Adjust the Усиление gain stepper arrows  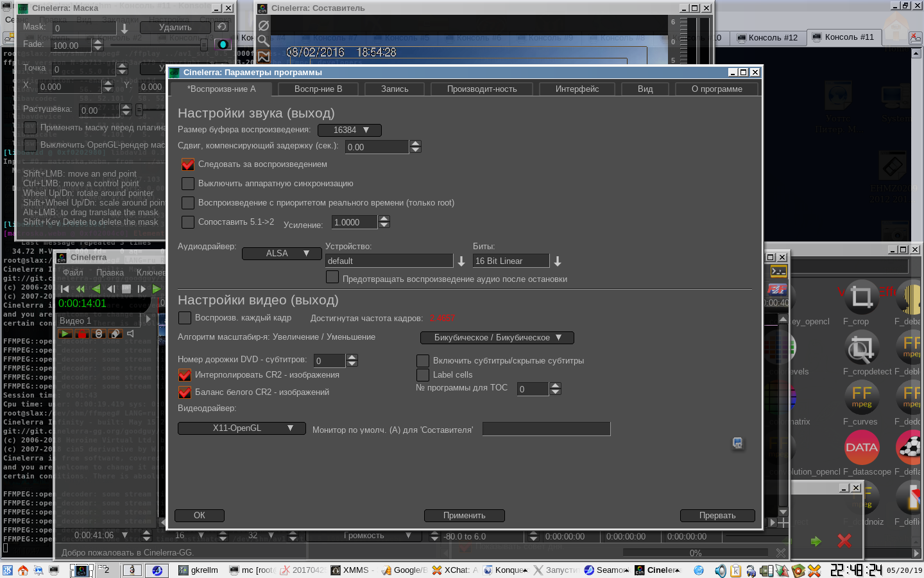click(x=384, y=222)
